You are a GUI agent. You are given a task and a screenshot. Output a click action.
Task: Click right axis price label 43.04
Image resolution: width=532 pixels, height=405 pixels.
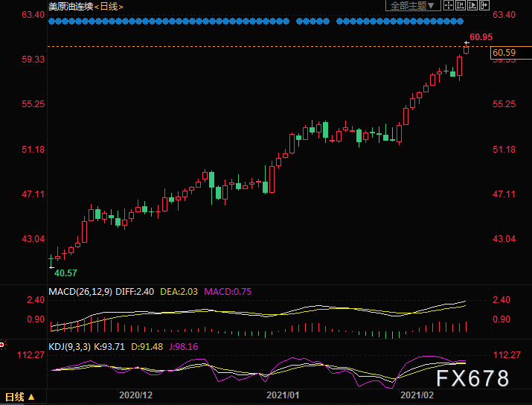pos(504,239)
